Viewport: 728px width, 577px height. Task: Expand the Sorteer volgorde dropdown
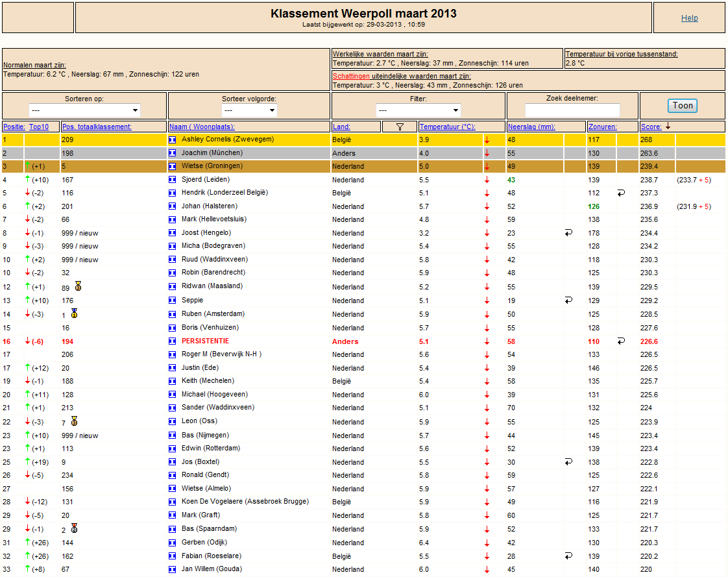coord(249,110)
